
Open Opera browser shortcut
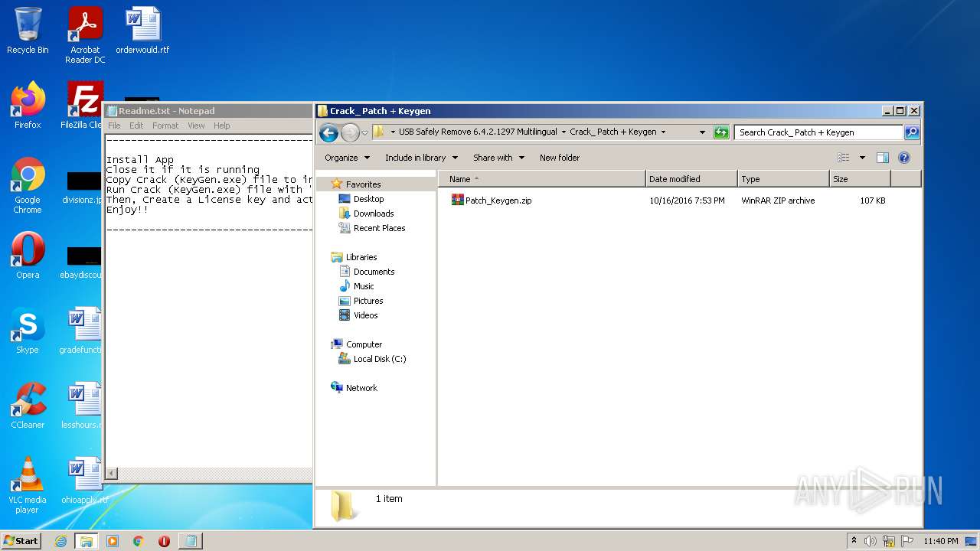(28, 256)
